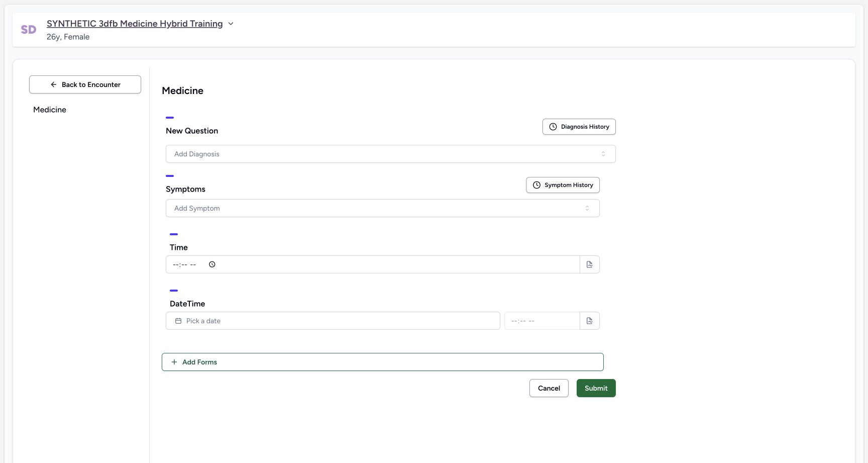Image resolution: width=868 pixels, height=463 pixels.
Task: Click the note icon beside Time field
Action: tap(590, 264)
